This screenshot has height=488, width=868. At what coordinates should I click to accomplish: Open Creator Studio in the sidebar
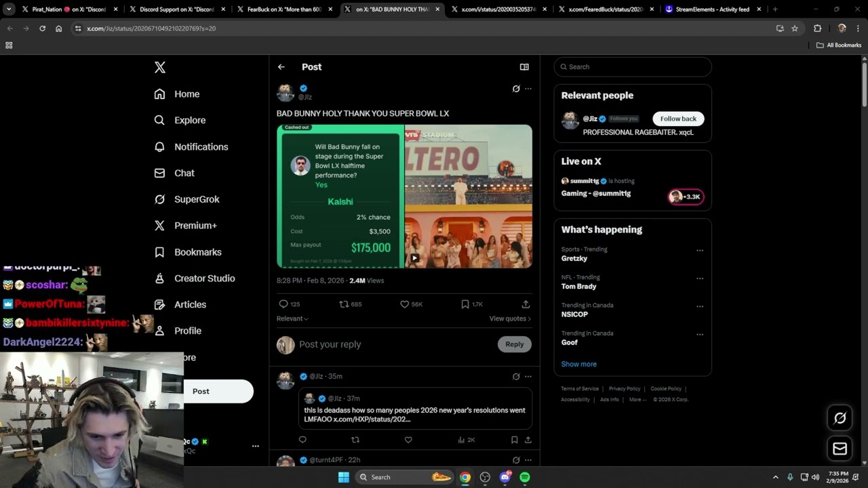pyautogui.click(x=195, y=279)
